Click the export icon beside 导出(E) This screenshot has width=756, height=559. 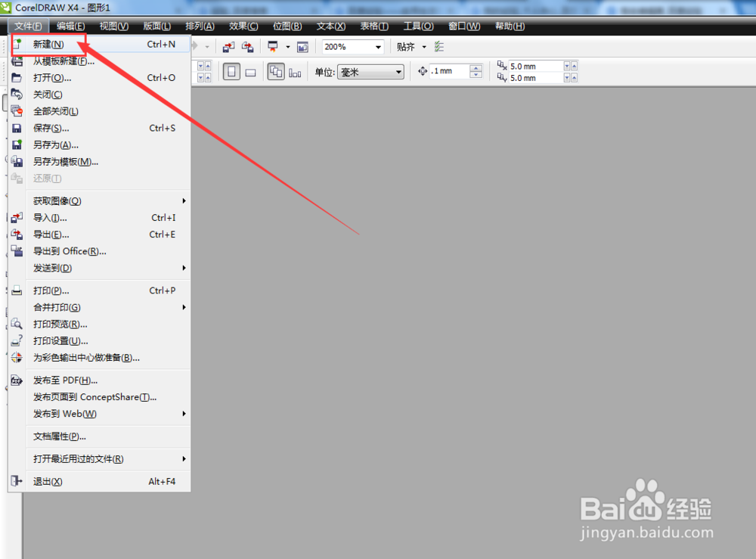click(17, 234)
